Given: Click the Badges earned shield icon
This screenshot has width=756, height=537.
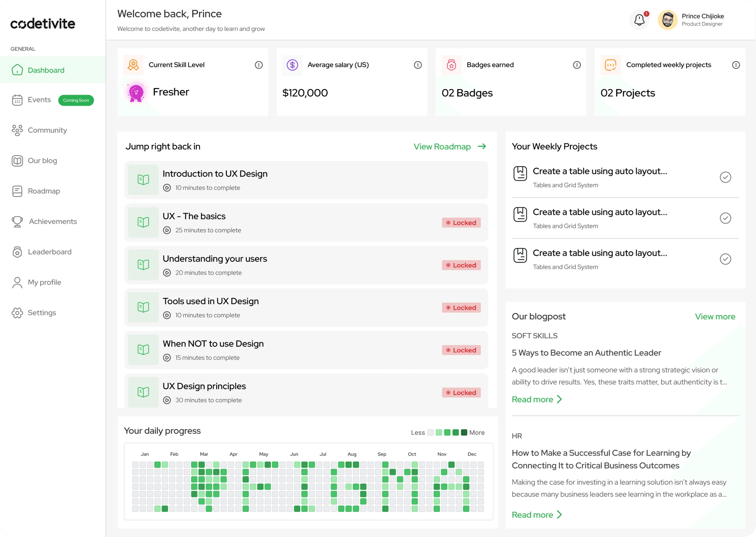Looking at the screenshot, I should 451,65.
